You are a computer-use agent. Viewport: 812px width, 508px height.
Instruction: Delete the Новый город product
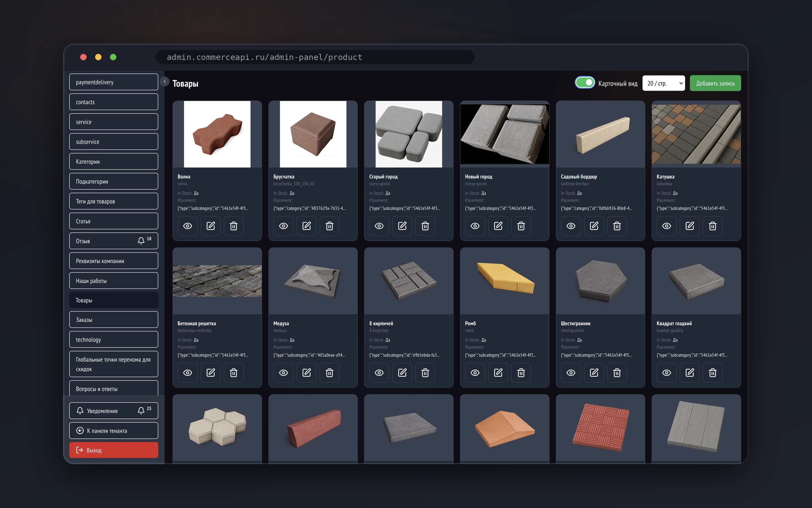coord(521,226)
